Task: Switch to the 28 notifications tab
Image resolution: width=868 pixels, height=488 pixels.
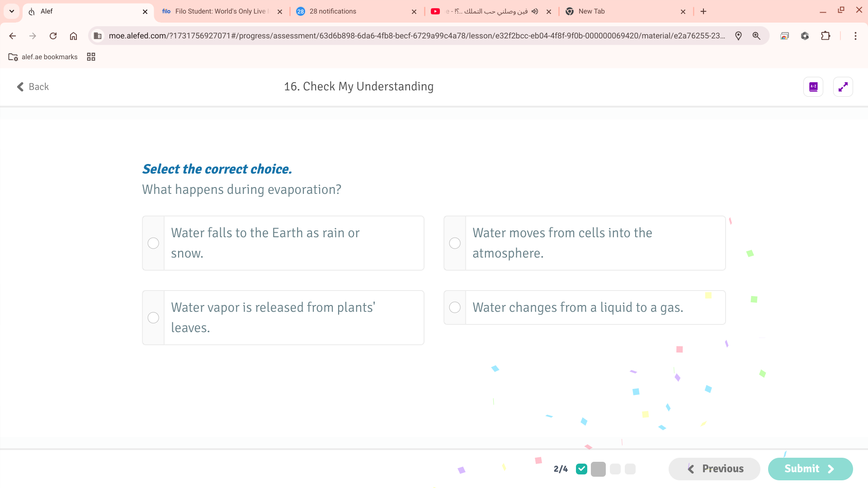Action: [353, 11]
